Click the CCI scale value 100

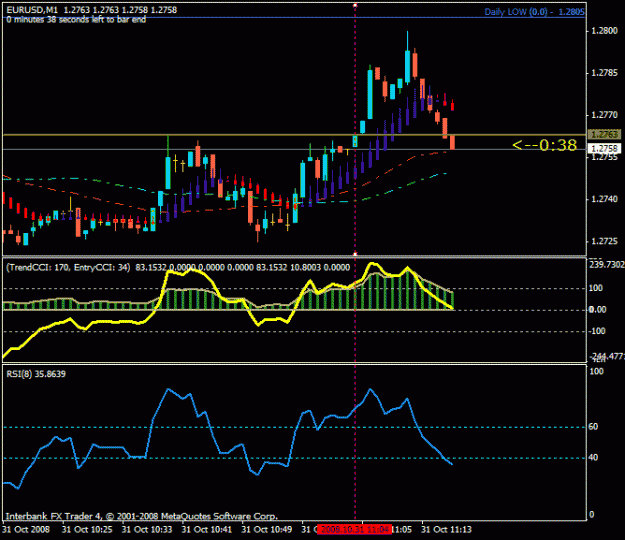click(596, 288)
